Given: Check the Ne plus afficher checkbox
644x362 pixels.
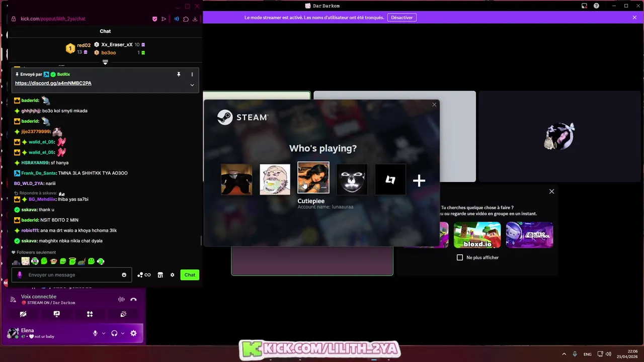Looking at the screenshot, I should 459,257.
